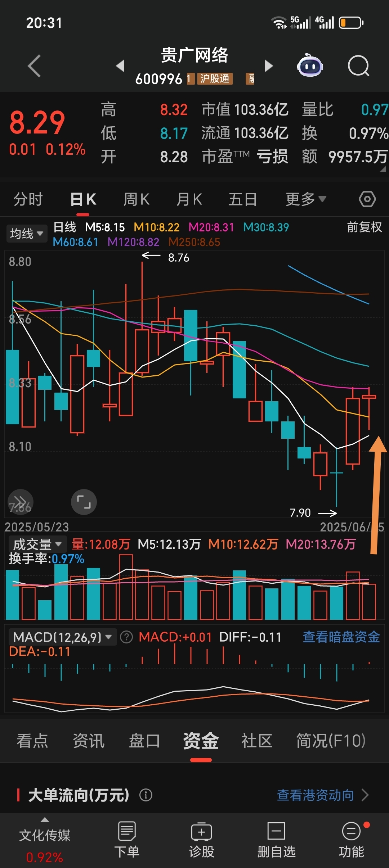This screenshot has width=389, height=868.
Task: Tap the stock name 贵广网络
Action: pos(194,55)
